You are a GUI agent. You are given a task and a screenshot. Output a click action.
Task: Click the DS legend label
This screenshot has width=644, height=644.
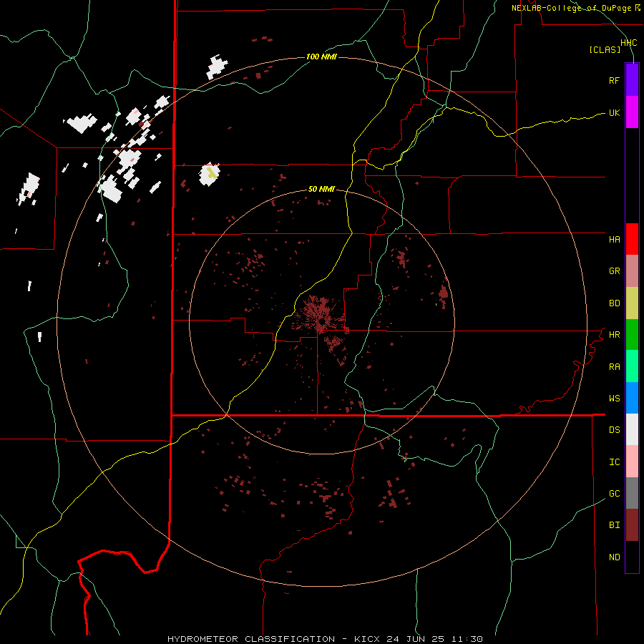614,430
